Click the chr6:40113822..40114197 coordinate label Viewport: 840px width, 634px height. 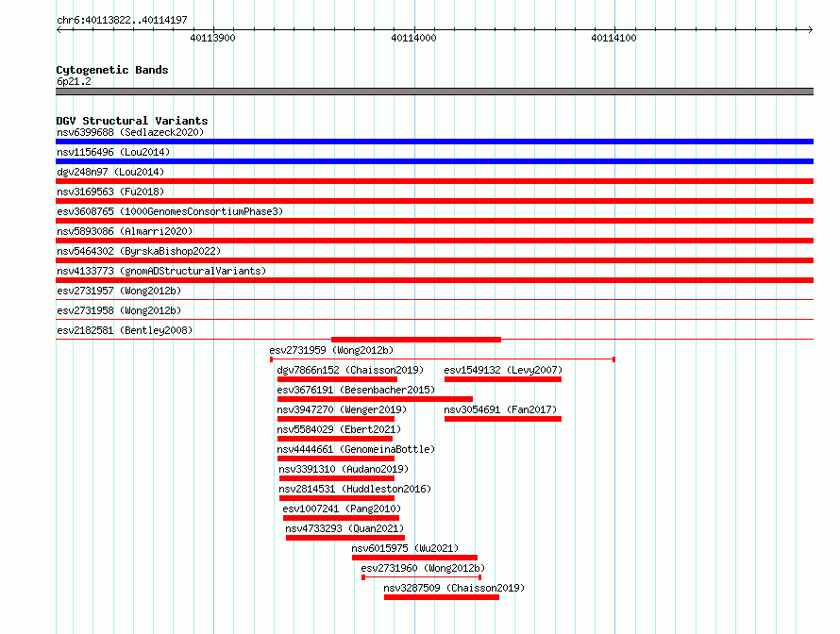point(122,20)
